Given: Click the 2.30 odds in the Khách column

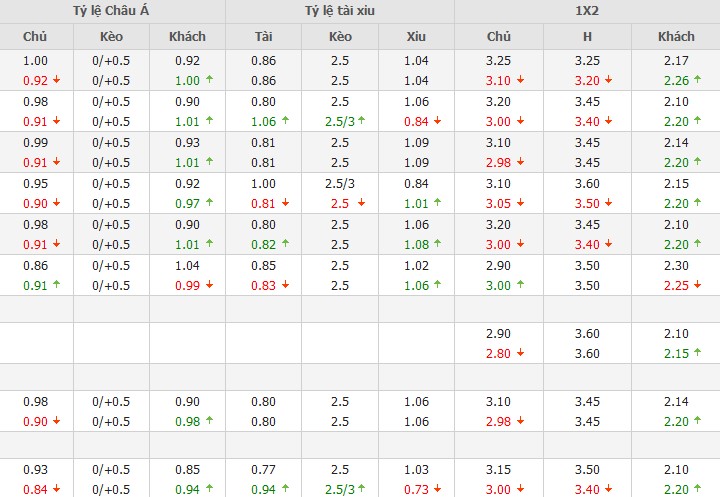Looking at the screenshot, I should 676,266.
